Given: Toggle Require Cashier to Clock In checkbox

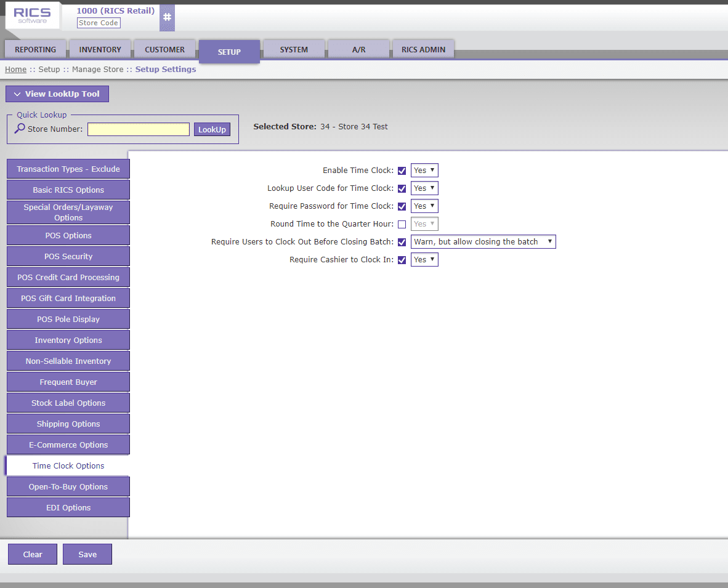Looking at the screenshot, I should 402,259.
